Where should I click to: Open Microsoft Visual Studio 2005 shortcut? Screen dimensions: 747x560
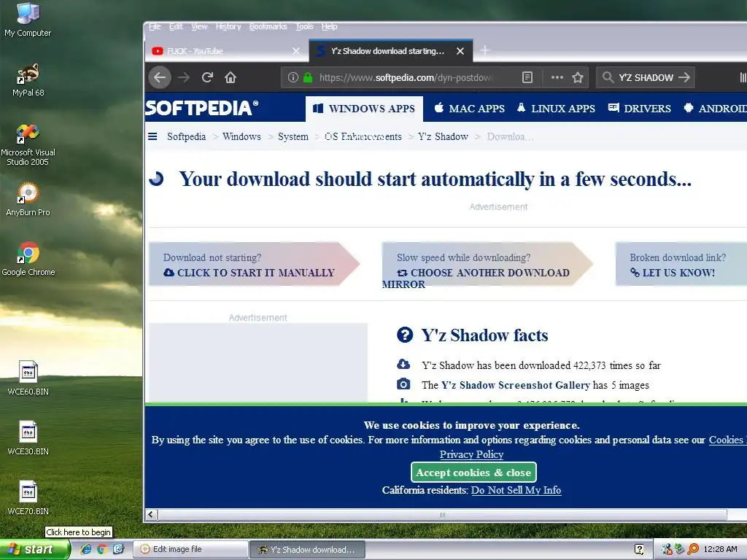pos(28,145)
